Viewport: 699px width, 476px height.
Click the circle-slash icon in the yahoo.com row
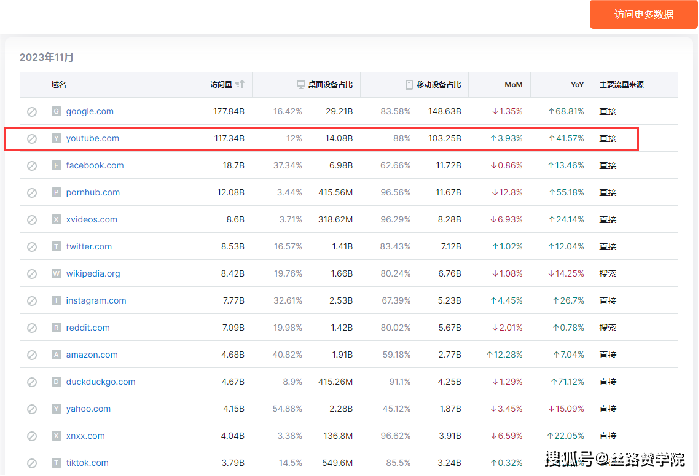32,409
